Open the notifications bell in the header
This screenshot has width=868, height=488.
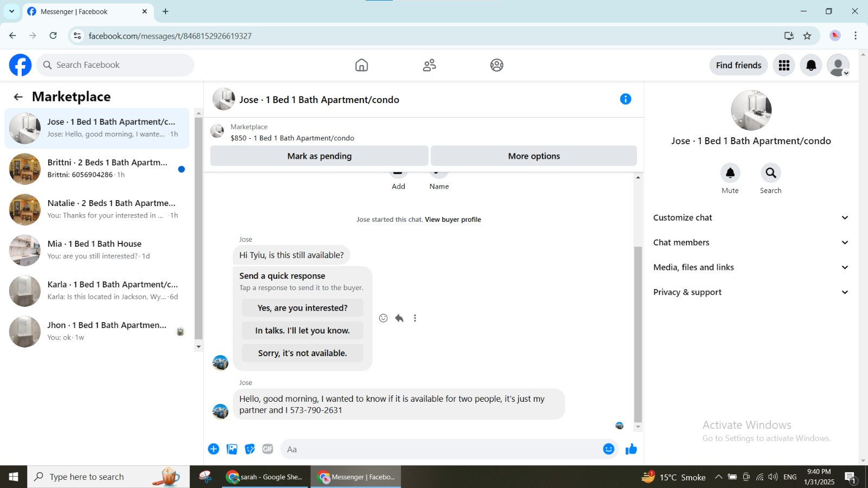point(811,65)
